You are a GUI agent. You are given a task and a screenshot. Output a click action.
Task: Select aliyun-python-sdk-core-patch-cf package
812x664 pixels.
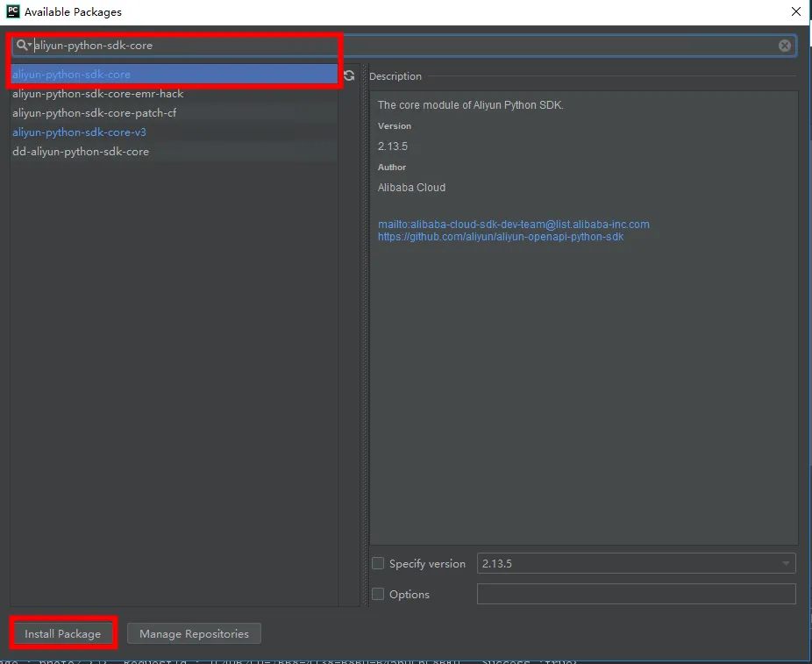coord(174,113)
